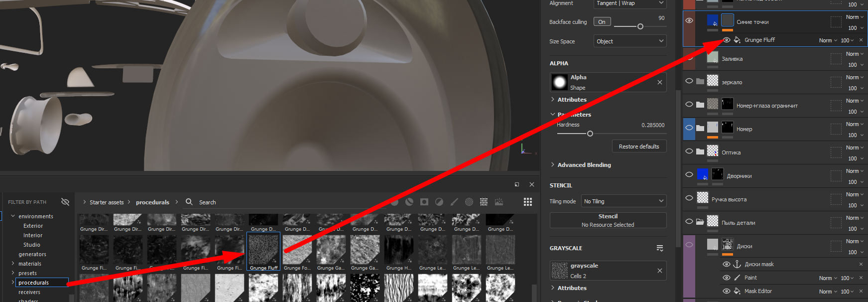
Task: Expand grayscale Attributes section
Action: pos(553,288)
